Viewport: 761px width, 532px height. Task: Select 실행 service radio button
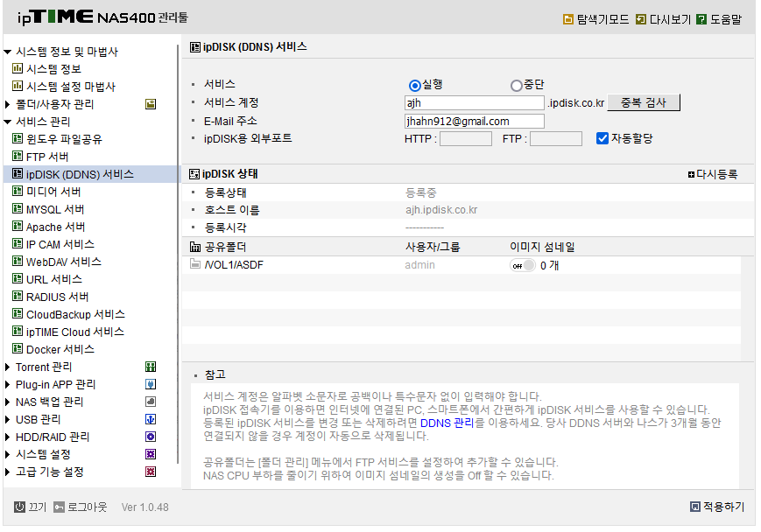tap(414, 86)
